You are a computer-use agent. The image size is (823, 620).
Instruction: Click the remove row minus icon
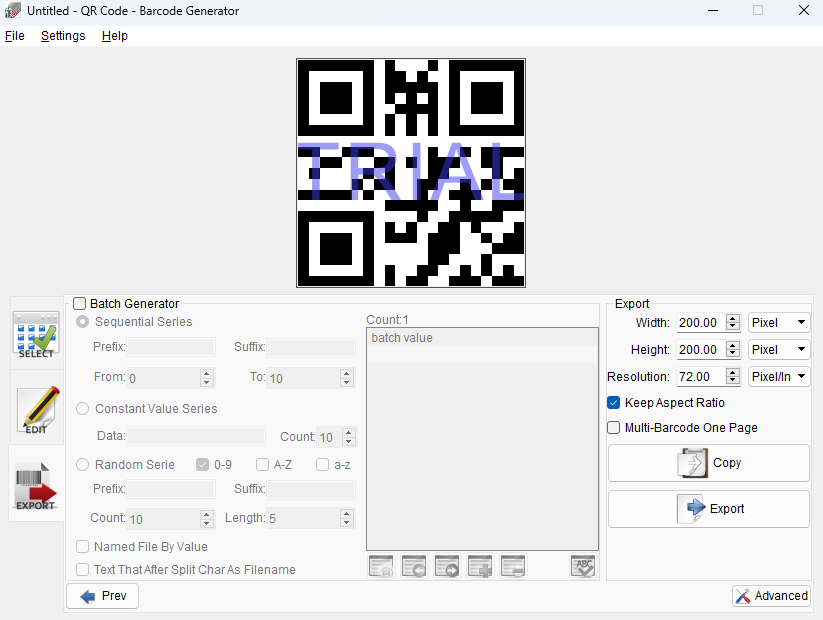point(513,567)
